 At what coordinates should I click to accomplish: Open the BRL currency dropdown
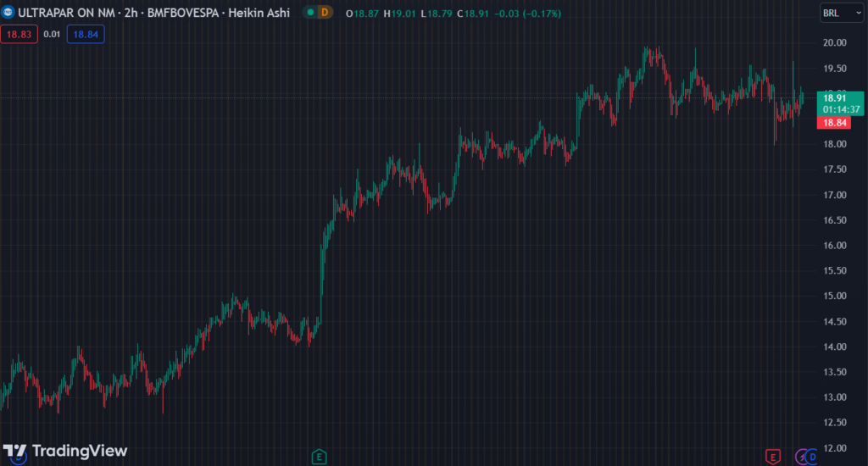click(842, 14)
